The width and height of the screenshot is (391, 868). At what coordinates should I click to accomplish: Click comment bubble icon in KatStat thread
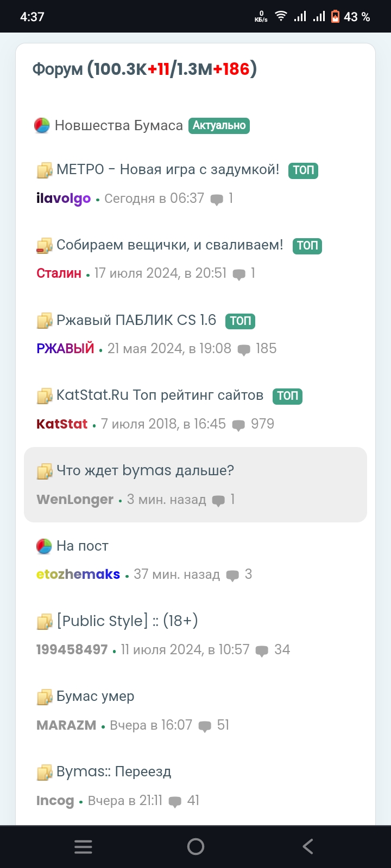tap(238, 425)
